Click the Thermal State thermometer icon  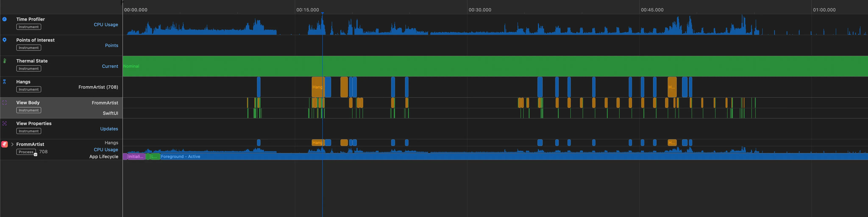[x=4, y=61]
